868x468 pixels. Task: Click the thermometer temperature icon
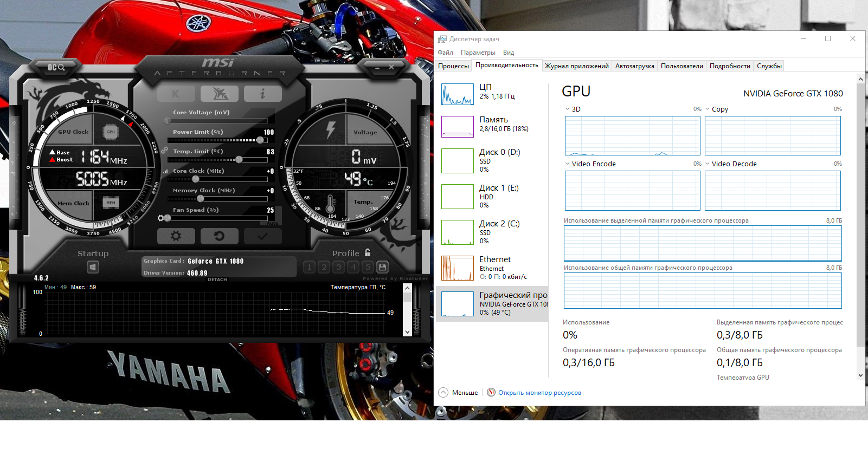coord(331,204)
